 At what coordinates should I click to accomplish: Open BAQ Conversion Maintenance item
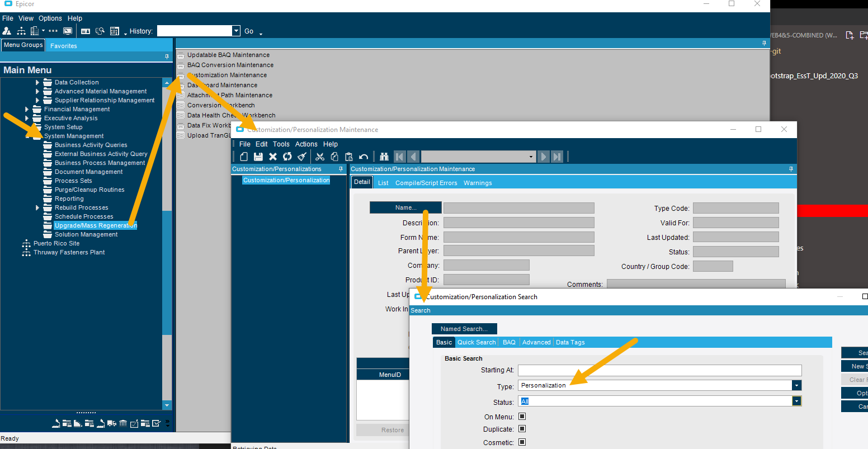coord(230,65)
